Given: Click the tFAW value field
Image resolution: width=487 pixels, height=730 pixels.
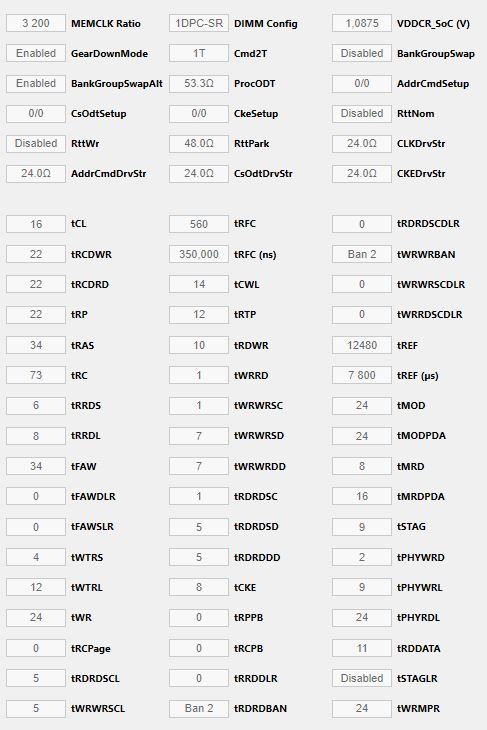Looking at the screenshot, I should click(36, 466).
